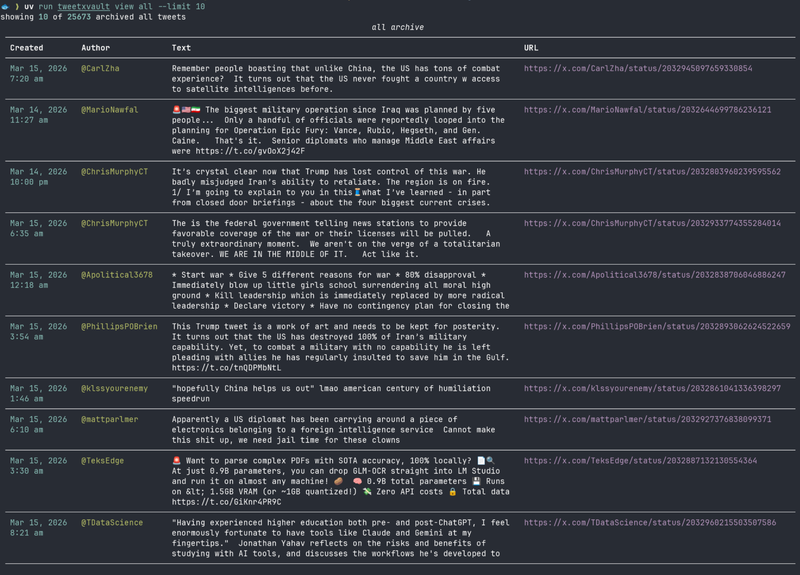Image resolution: width=800 pixels, height=575 pixels.
Task: Open Apolitical3678 tweet status URL
Action: coord(655,274)
